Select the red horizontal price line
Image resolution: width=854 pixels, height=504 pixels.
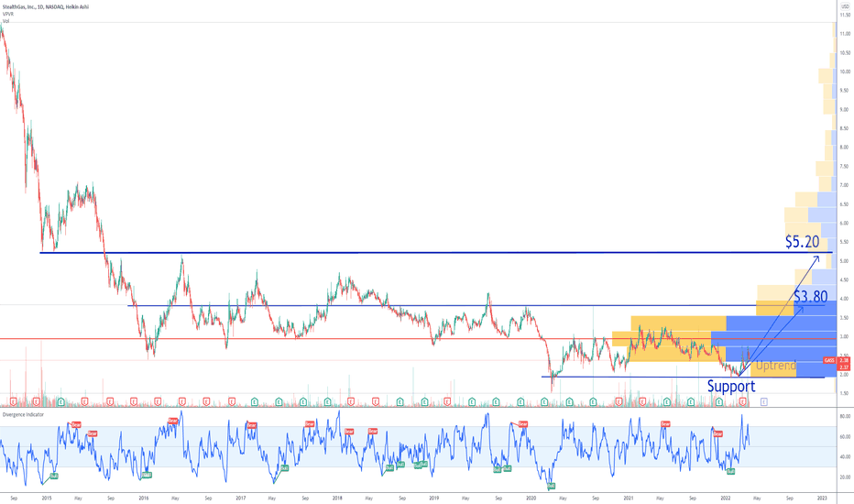coord(418,339)
